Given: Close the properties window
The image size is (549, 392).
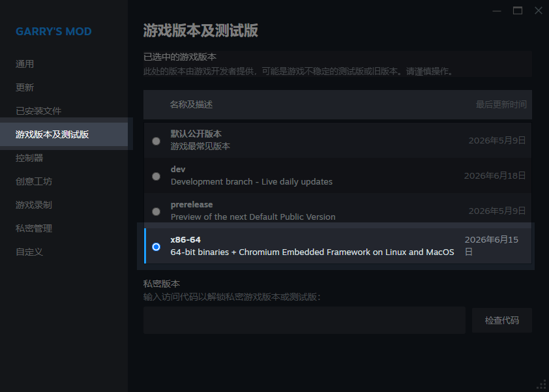Looking at the screenshot, I should [x=539, y=11].
